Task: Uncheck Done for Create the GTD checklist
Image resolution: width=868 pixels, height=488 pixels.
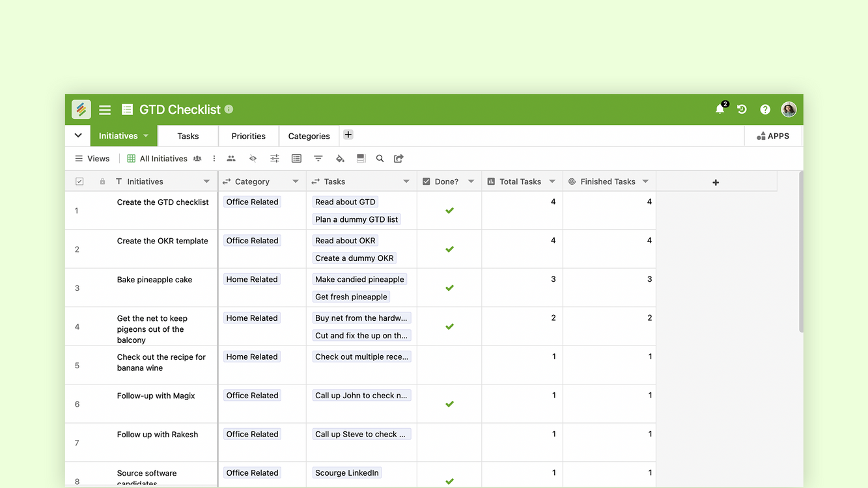Action: coord(449,211)
